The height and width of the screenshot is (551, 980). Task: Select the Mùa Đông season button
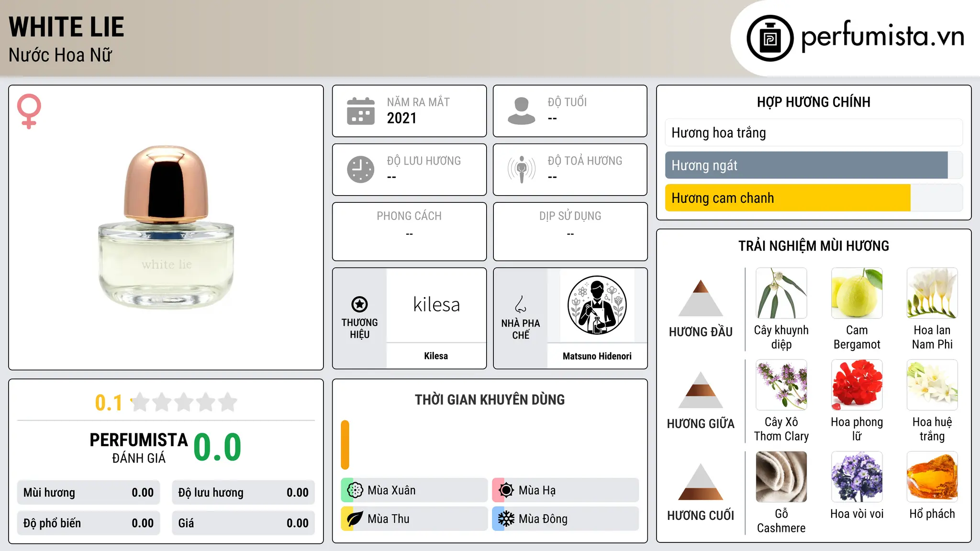point(565,519)
